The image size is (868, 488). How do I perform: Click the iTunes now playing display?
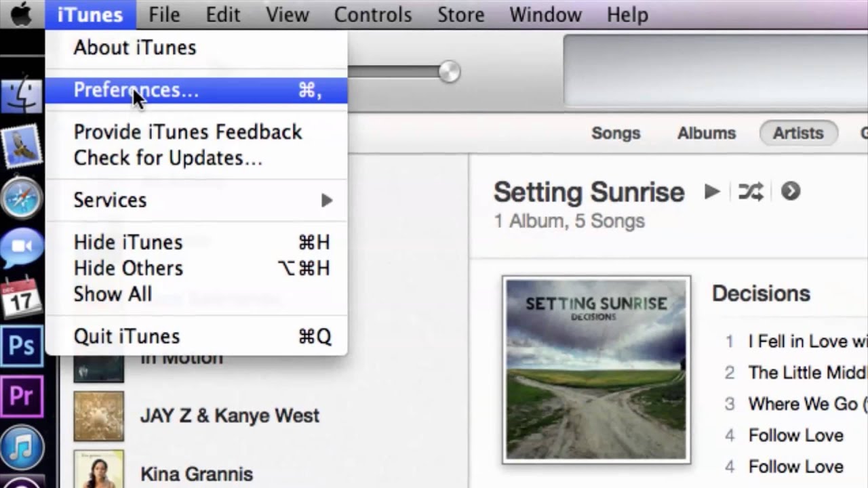(715, 71)
